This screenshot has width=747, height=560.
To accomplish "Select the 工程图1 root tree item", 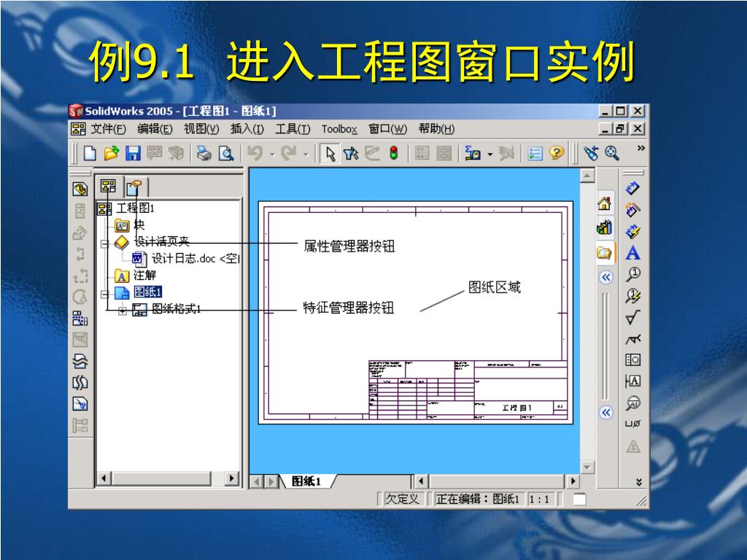I will tap(135, 208).
